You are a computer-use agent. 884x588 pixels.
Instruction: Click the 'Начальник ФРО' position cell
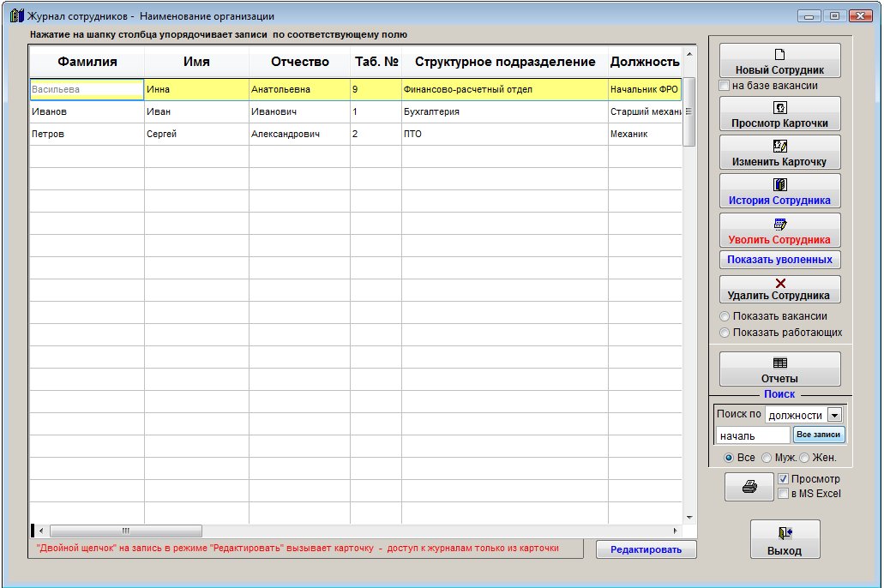point(645,89)
